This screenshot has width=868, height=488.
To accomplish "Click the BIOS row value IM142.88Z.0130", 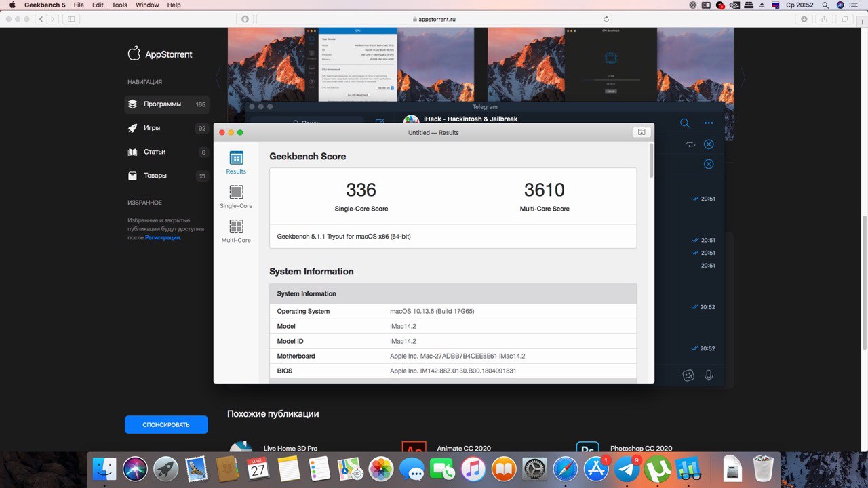I will (x=453, y=371).
